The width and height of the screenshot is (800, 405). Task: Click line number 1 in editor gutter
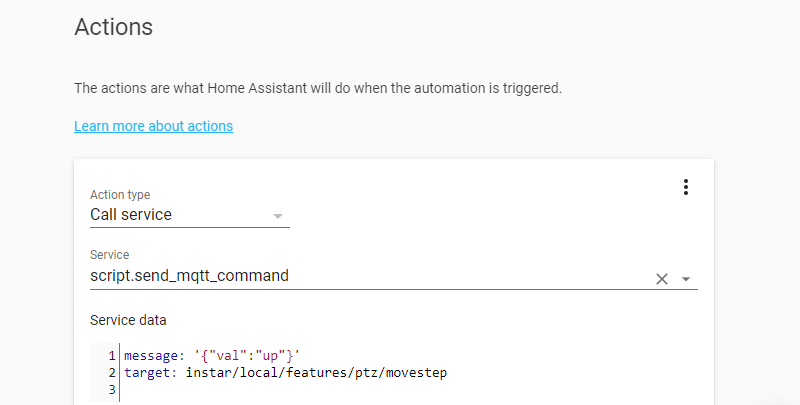coord(113,355)
